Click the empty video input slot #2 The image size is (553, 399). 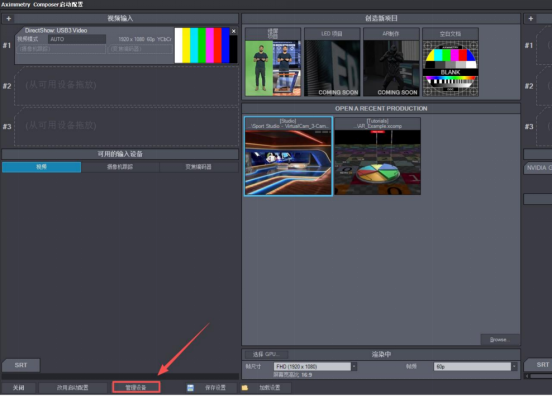126,86
